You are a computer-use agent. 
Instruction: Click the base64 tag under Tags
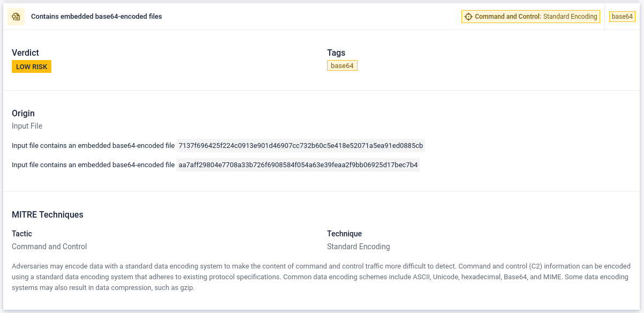tap(342, 66)
